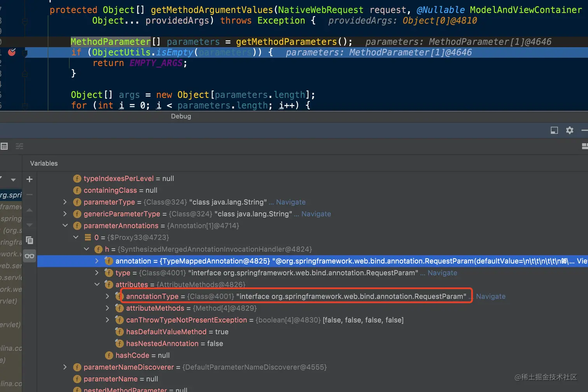Image resolution: width=588 pixels, height=392 pixels.
Task: Click the far-right layout icon in debug toolbar
Action: point(584,146)
